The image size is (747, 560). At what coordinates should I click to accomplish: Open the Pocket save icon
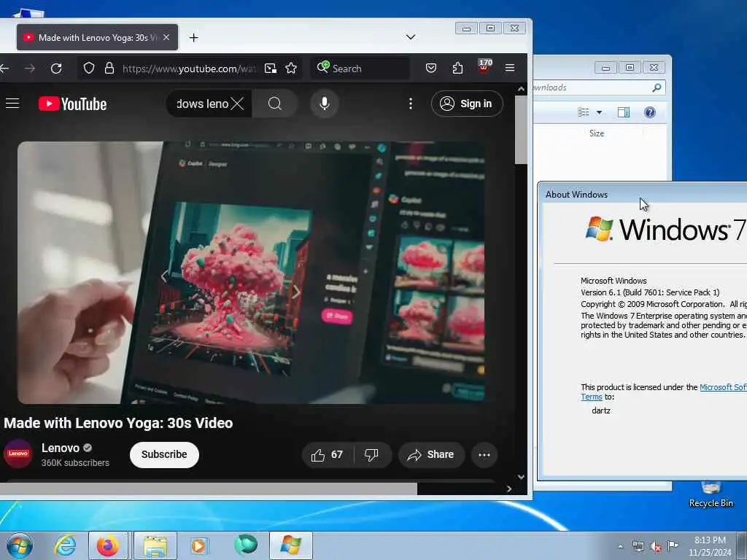point(431,68)
